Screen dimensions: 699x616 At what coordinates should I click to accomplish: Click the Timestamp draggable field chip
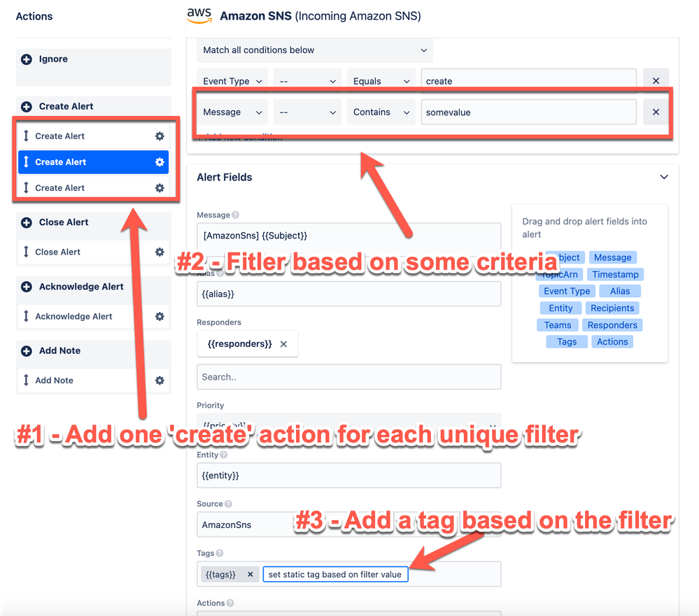(x=615, y=274)
